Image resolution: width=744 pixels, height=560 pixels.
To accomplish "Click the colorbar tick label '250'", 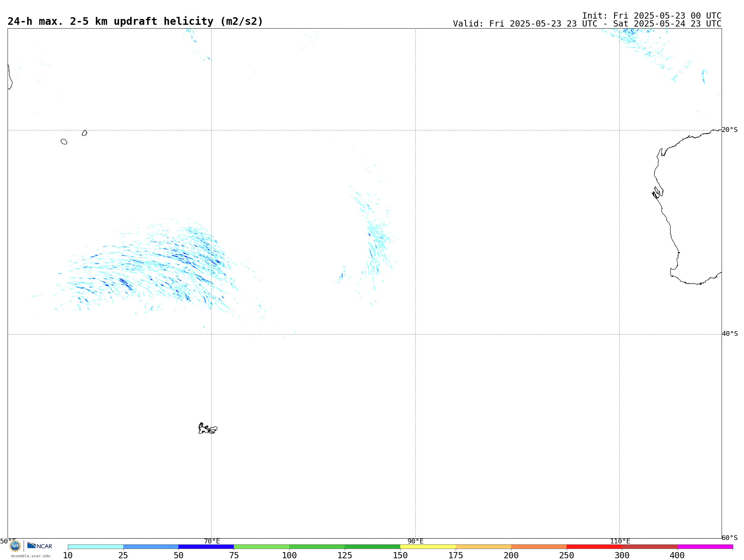I will coord(567,556).
